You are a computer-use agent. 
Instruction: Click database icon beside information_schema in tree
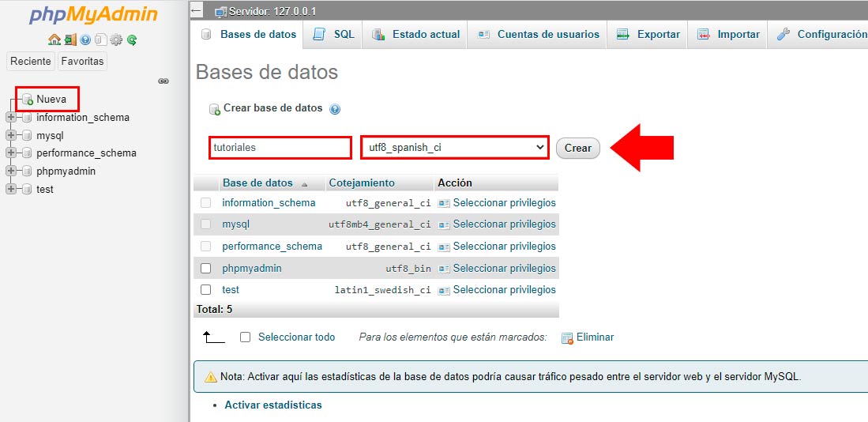click(27, 118)
